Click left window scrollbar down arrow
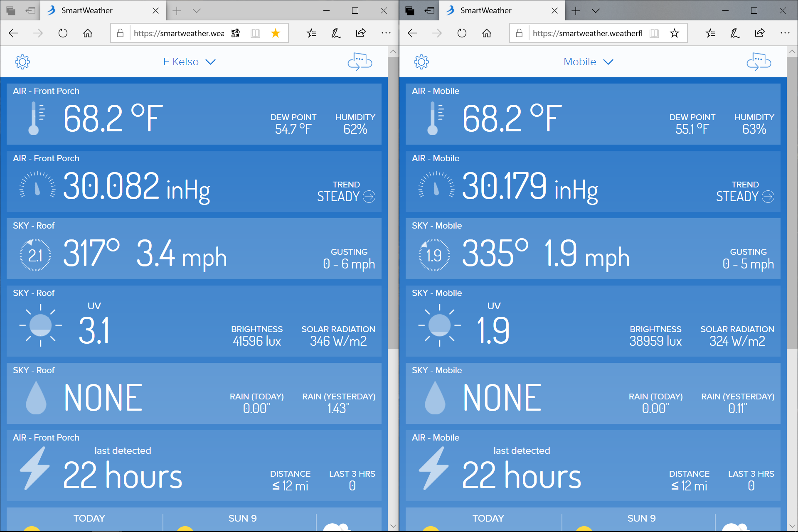The height and width of the screenshot is (532, 798). click(x=393, y=526)
